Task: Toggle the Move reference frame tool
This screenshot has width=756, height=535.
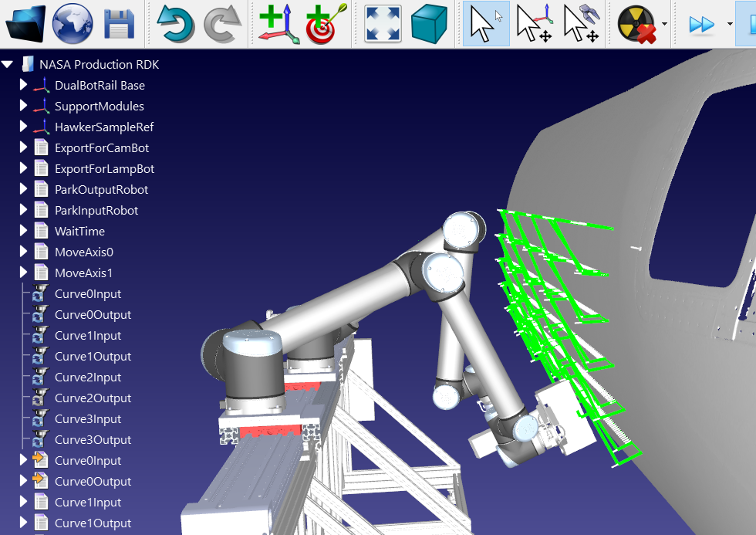Action: click(x=533, y=24)
